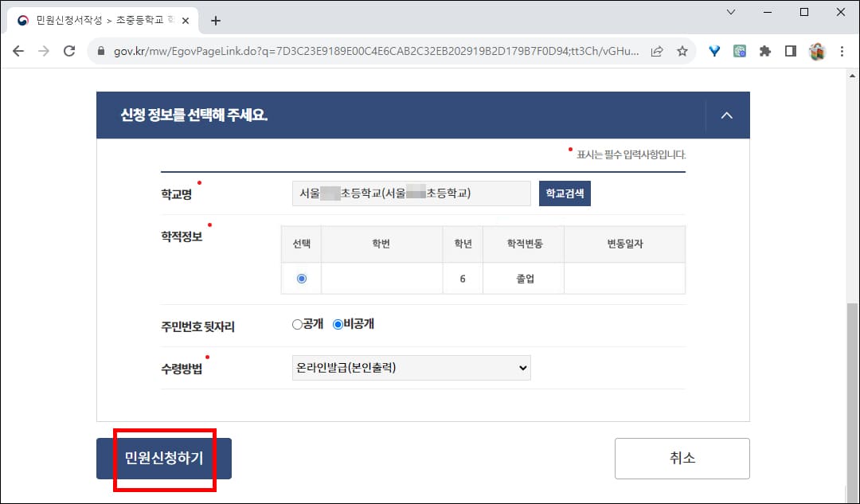Collapse the 신청 정보 section chevron
Viewport: 860px width, 504px height.
(725, 115)
